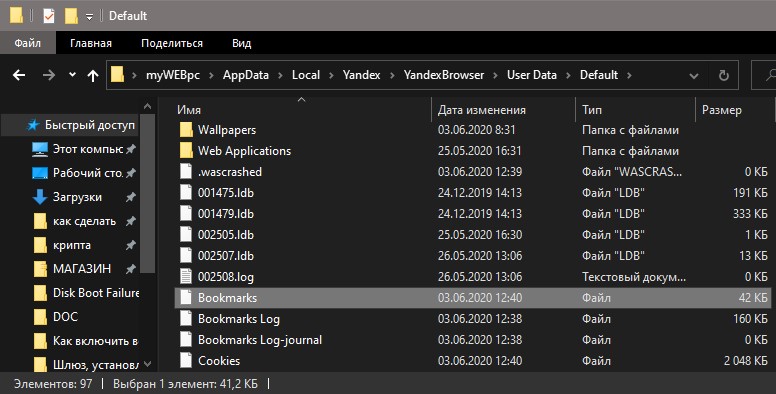Click the Forward navigation arrow

48,75
